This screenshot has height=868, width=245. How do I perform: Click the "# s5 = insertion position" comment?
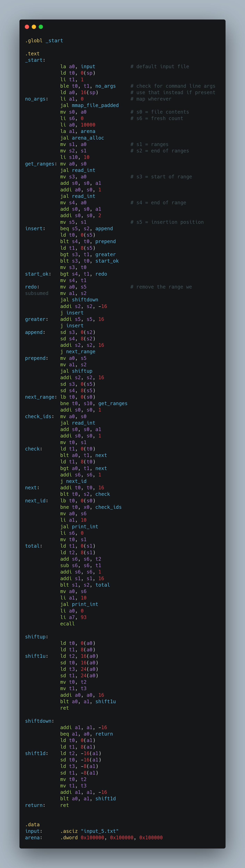[x=167, y=222]
